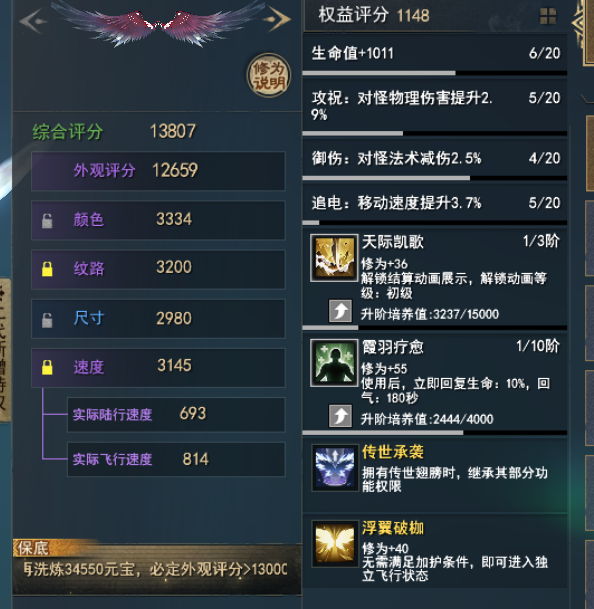
Task: Click the upgrade arrow under 天际凯歌
Action: click(340, 311)
